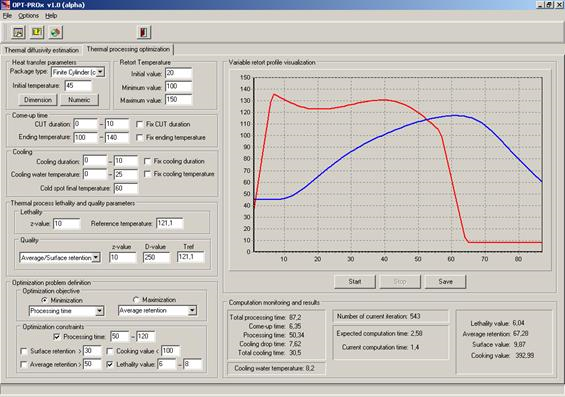
Task: Save the retort profile results
Action: click(445, 282)
